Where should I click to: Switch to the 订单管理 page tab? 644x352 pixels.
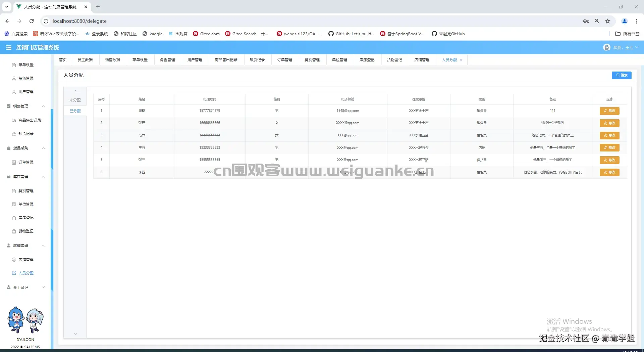285,60
